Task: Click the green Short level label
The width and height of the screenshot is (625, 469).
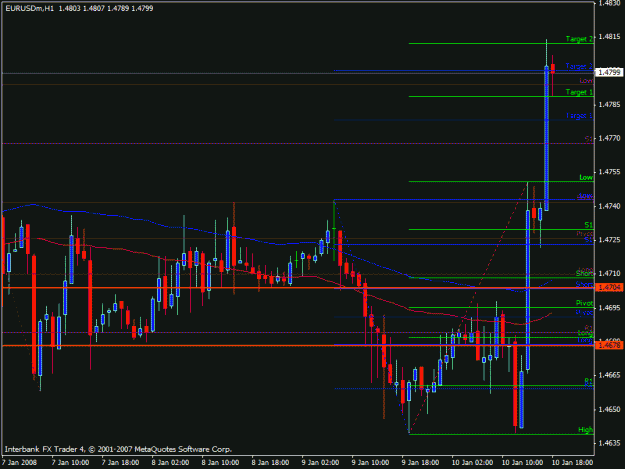Action: (584, 274)
